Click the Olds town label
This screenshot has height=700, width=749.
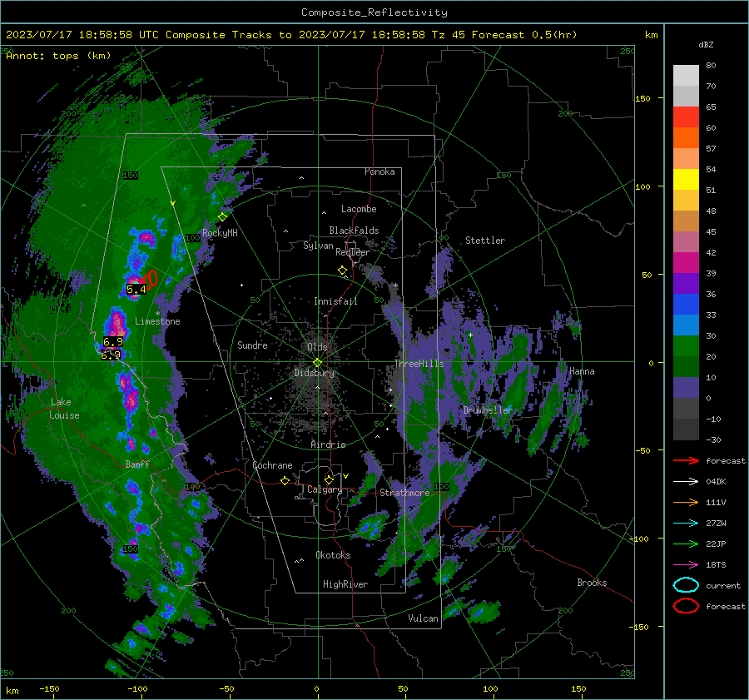(317, 347)
